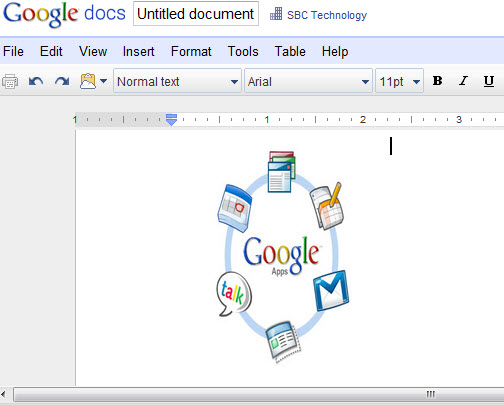
Task: Open the File menu
Action: point(13,52)
